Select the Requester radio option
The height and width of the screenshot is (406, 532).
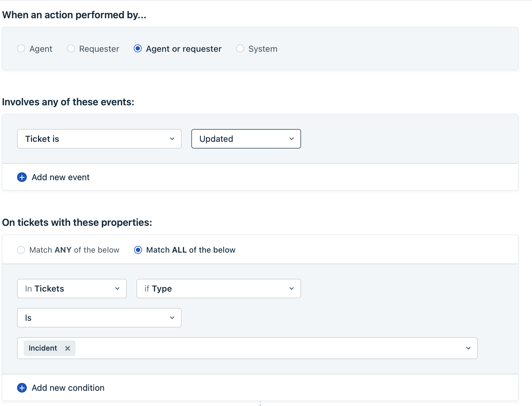tap(71, 49)
